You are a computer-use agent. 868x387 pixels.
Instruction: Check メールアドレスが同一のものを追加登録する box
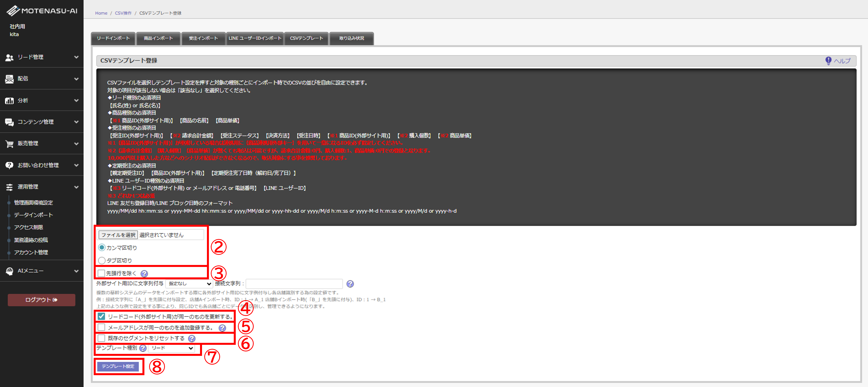pyautogui.click(x=101, y=327)
